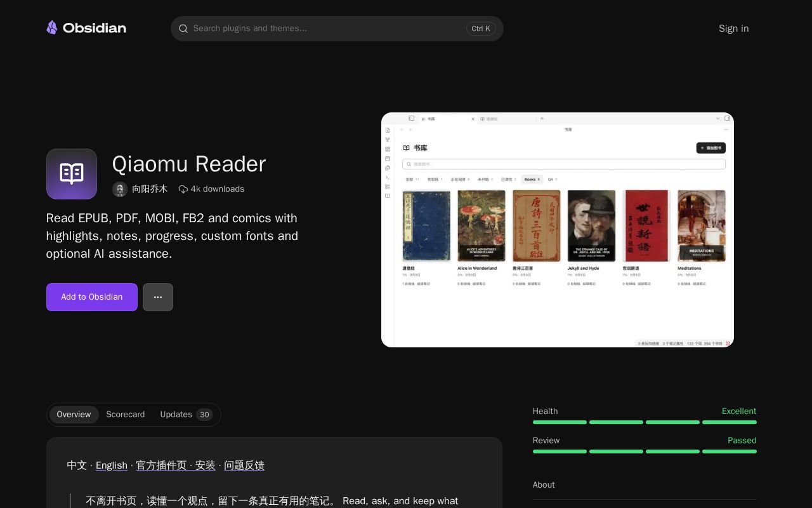Click the Health label
This screenshot has width=812, height=508.
[x=545, y=411]
